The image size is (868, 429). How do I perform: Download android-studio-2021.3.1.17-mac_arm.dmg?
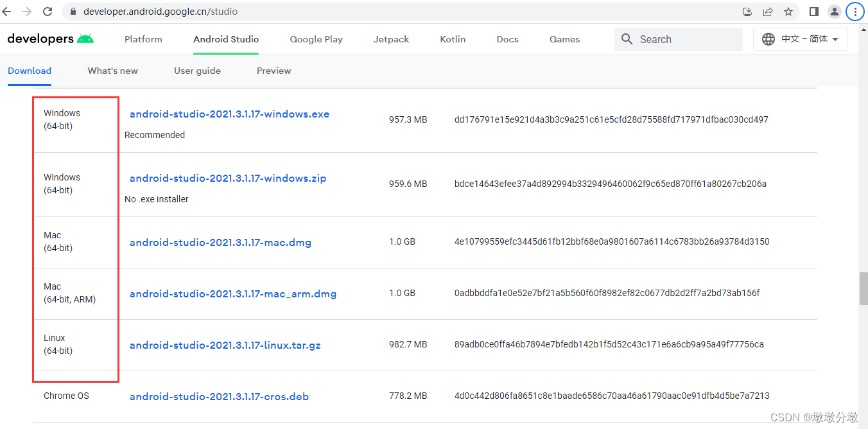point(233,294)
